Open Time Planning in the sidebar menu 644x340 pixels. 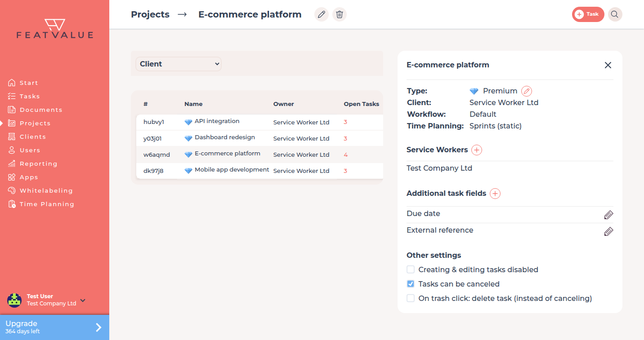pyautogui.click(x=47, y=204)
